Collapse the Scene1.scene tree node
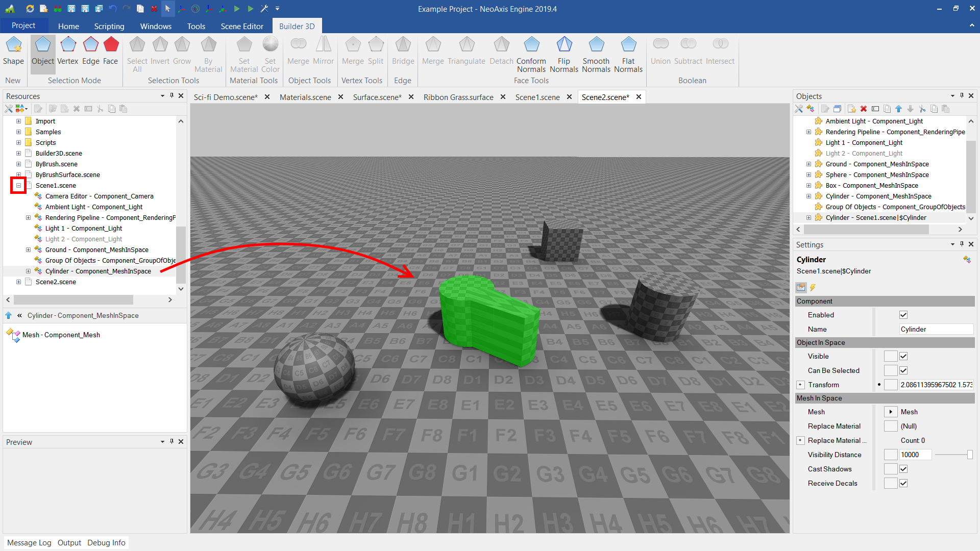 [18, 185]
